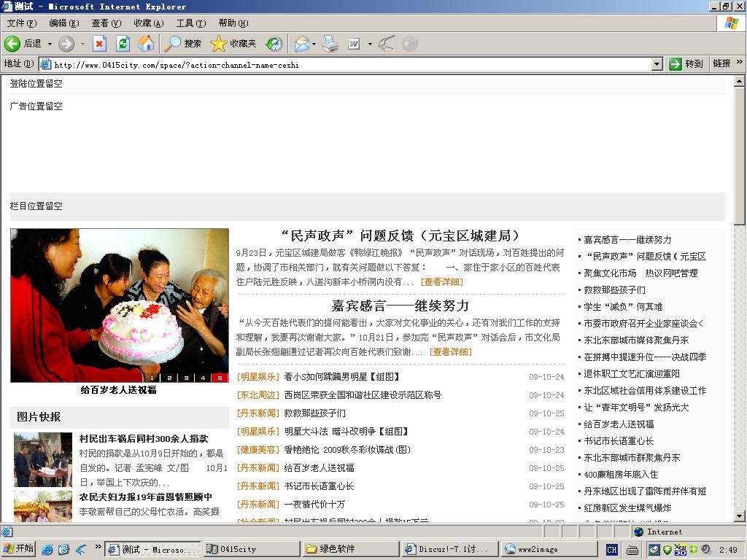
Task: Open the 工具(T) menu
Action: point(191,23)
